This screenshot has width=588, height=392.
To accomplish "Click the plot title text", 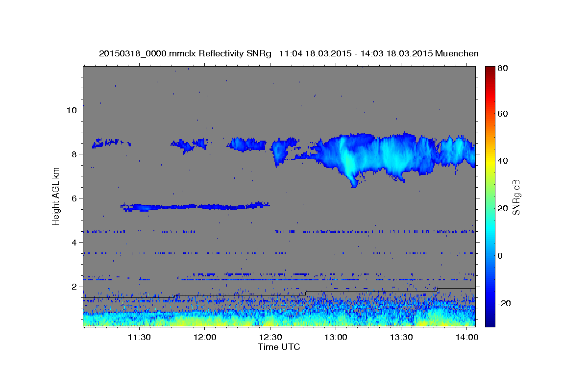I will coord(289,53).
